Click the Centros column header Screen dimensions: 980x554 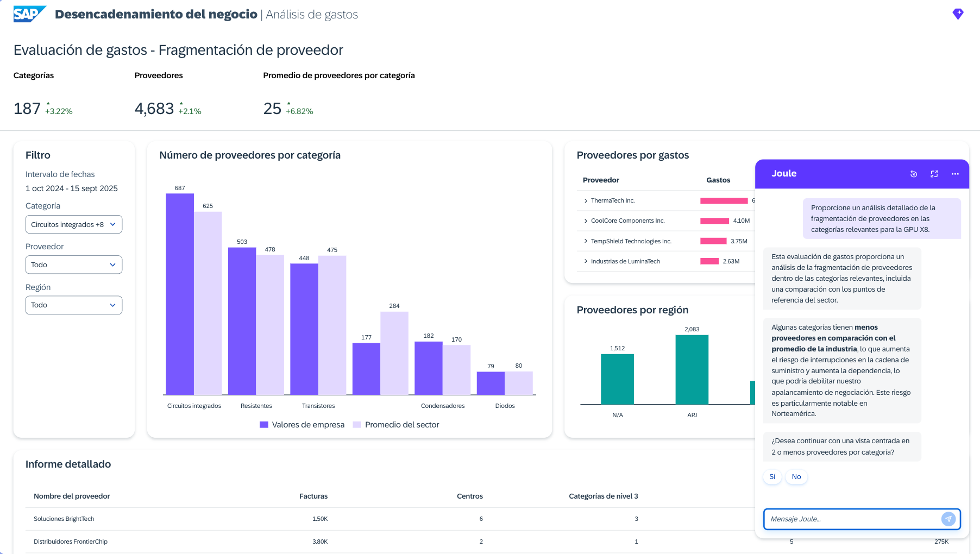coord(470,496)
